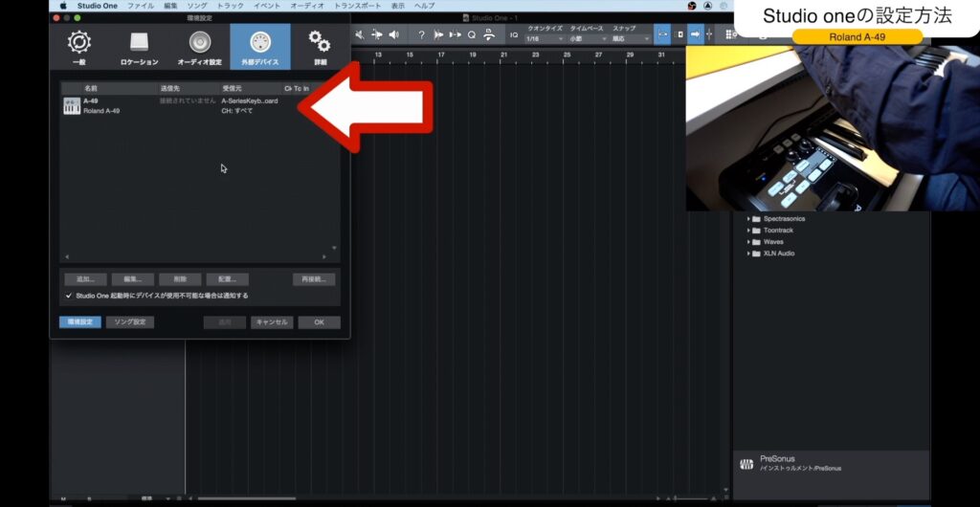
Task: Click the 送信先 column header
Action: tap(170, 89)
